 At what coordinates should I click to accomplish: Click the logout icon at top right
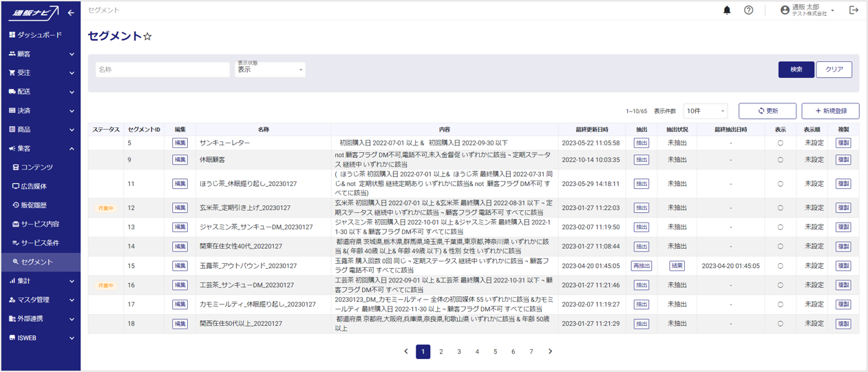click(854, 10)
